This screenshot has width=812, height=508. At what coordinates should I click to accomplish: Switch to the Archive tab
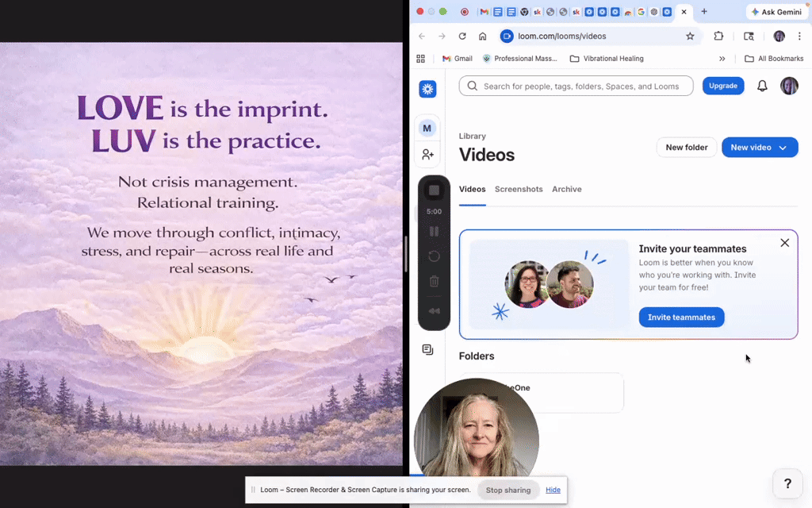point(566,189)
